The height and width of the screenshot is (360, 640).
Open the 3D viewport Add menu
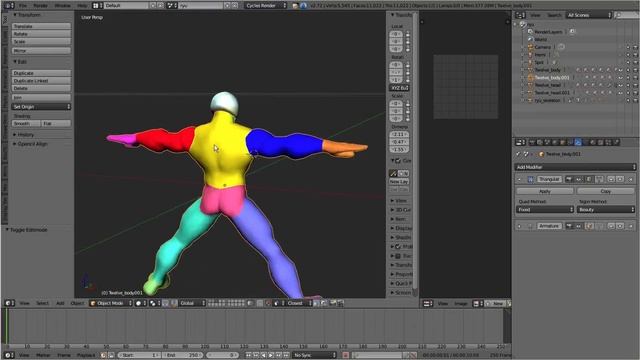click(x=60, y=303)
